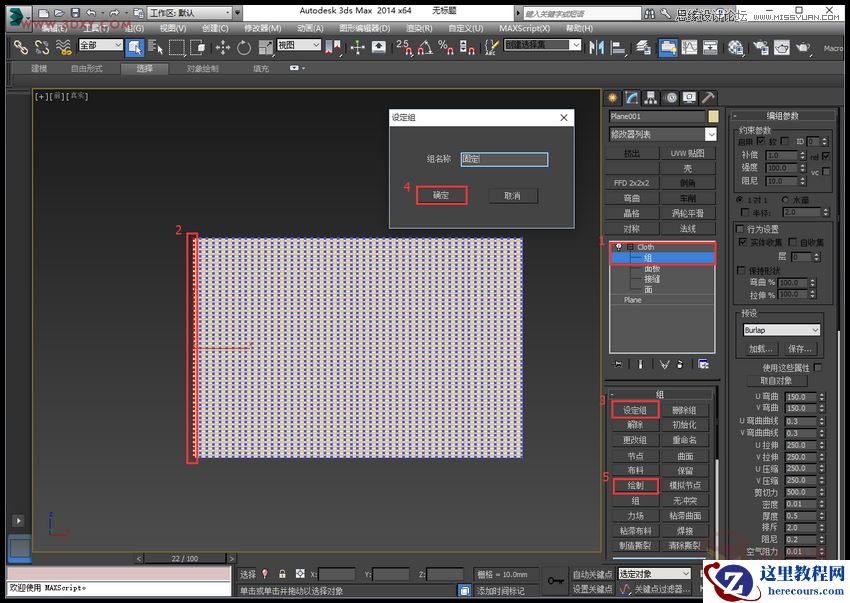Open the Material Editor
This screenshot has height=603, width=850.
point(734,47)
